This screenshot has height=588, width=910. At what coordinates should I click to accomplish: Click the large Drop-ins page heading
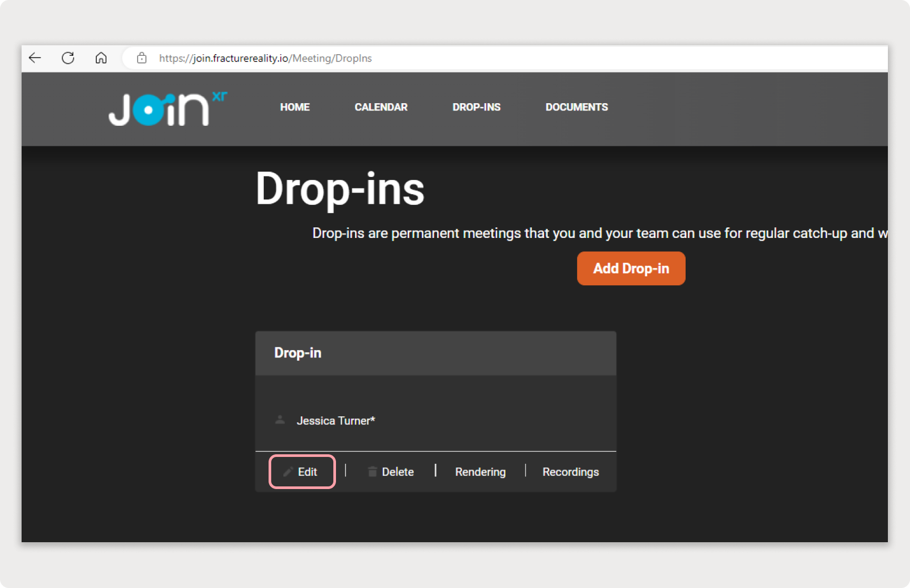point(340,189)
